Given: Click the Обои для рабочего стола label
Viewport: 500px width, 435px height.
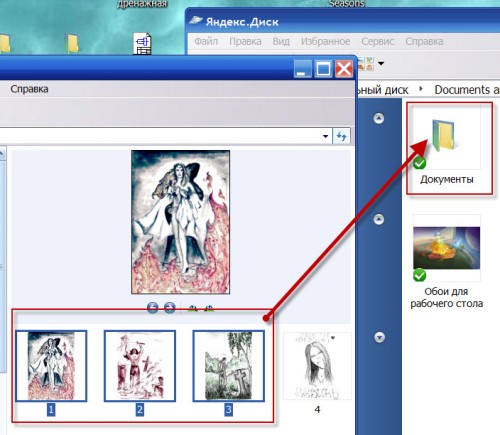Looking at the screenshot, I should click(447, 297).
